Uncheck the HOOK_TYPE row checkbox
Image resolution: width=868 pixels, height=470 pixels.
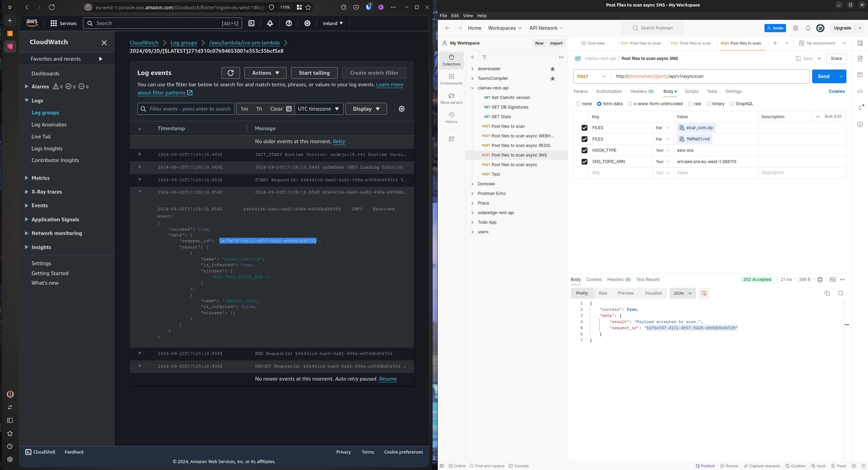(x=584, y=150)
